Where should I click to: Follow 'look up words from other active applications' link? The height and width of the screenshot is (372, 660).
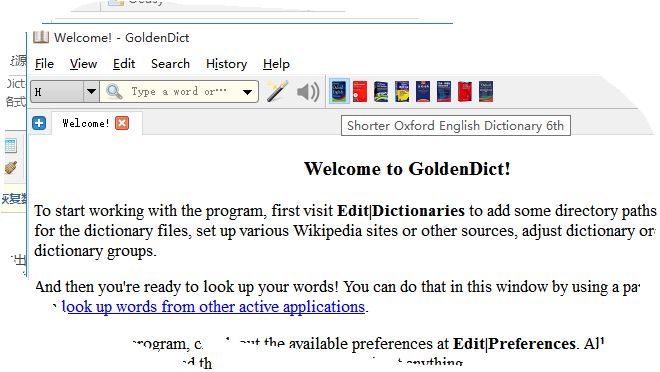click(x=213, y=307)
